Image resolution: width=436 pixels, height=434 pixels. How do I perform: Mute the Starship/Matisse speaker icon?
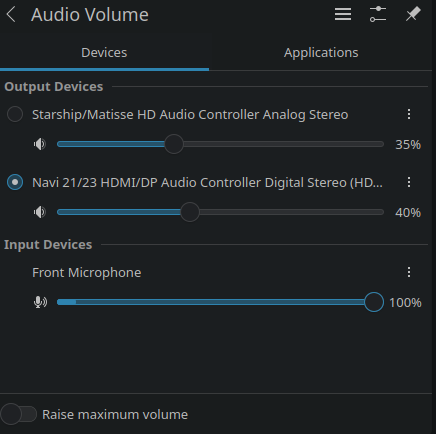point(40,144)
